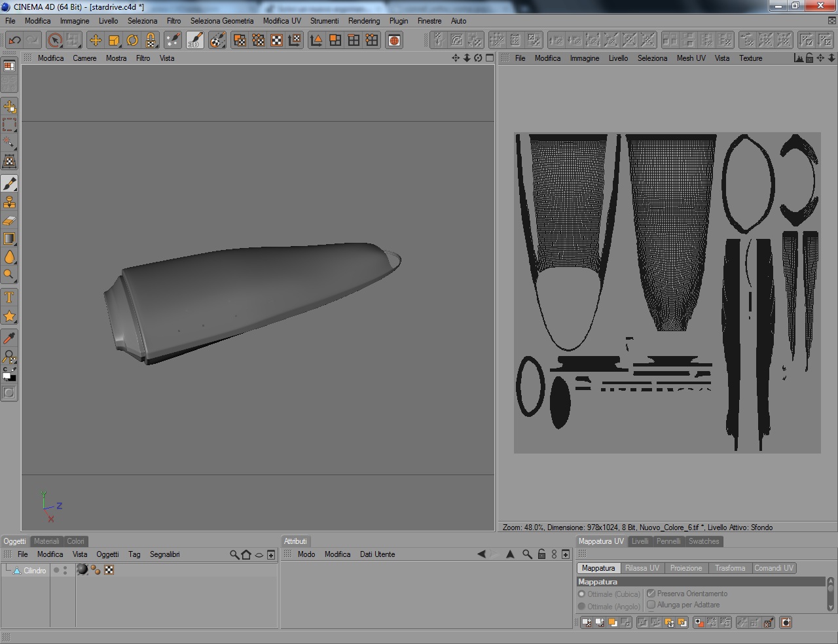Screen dimensions: 838x644
Task: Open the Seleziona Geometria menu
Action: tap(222, 21)
